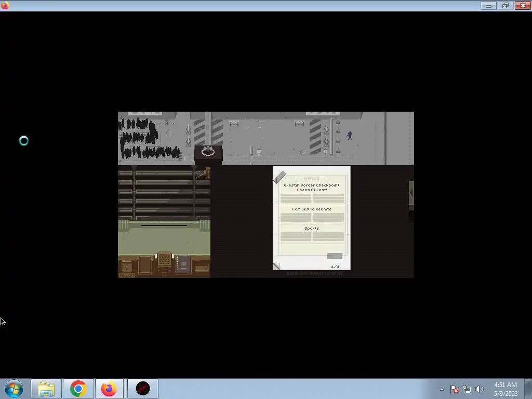This screenshot has width=532, height=399.
Task: Click the 'Families To Reunite' headline
Action: [x=312, y=209]
